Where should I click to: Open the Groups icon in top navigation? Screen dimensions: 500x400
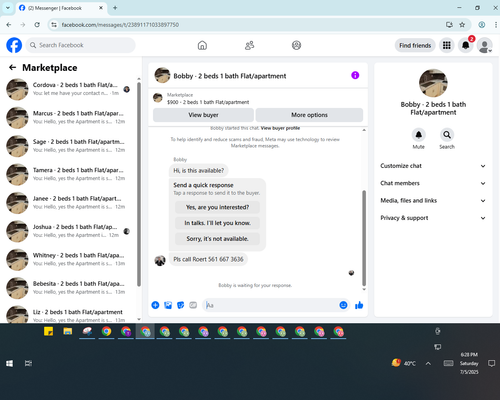point(296,45)
